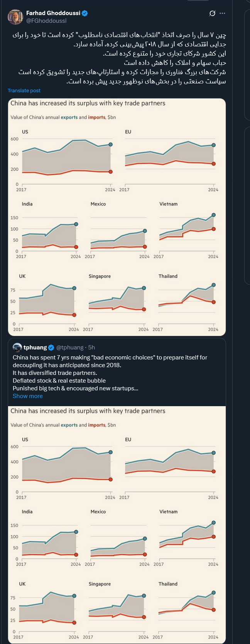The height and width of the screenshot is (644, 250).
Task: Click the Grok slashed-circle icon in the post header
Action: click(x=212, y=13)
